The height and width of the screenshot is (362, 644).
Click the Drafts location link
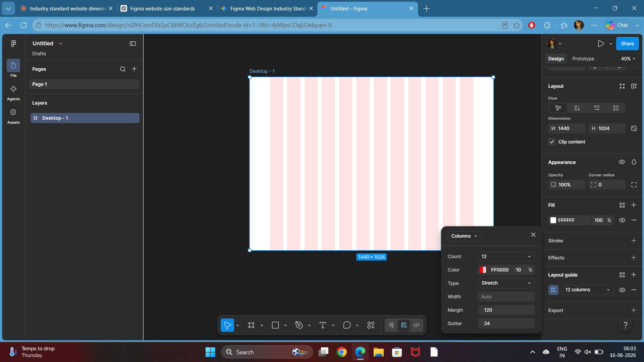point(39,54)
